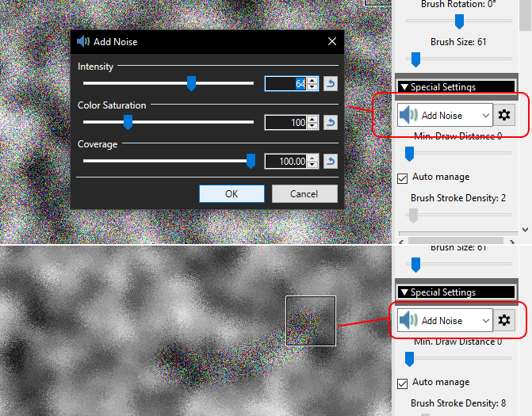Click lower panel Brush Size slider handle
Screen dimensions: 532x416
[x=415, y=265]
